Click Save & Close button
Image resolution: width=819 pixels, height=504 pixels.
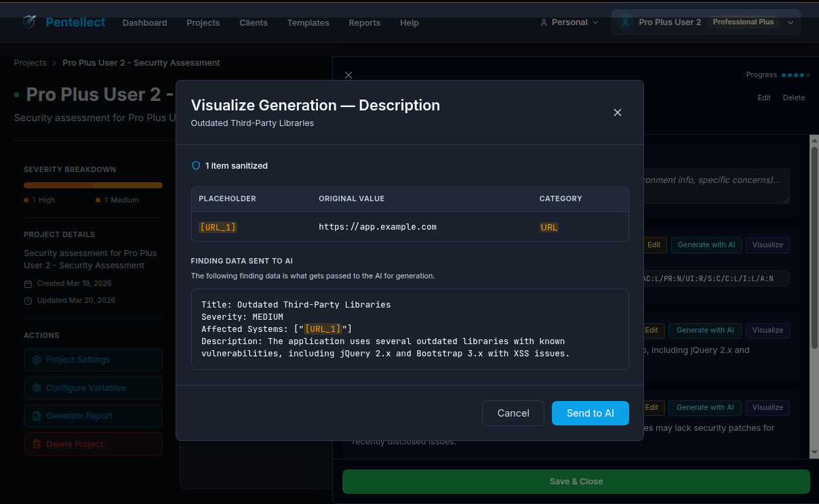tap(576, 482)
